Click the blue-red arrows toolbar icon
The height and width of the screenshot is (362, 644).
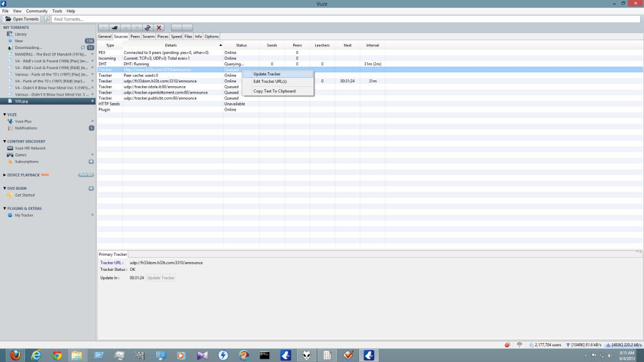pyautogui.click(x=148, y=28)
